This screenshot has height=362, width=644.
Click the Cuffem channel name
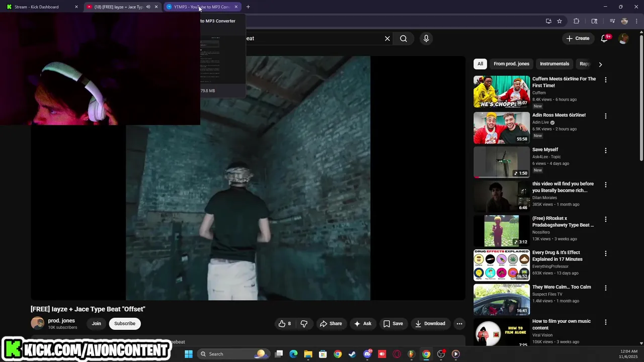539,93
